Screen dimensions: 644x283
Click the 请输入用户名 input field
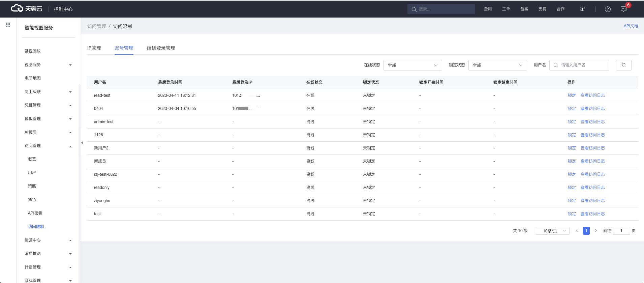[x=583, y=65]
